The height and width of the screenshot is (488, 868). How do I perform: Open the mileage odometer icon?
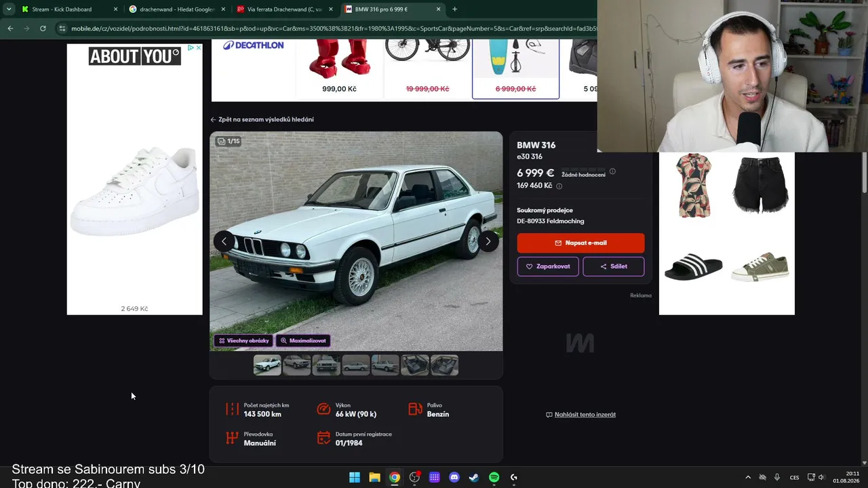click(232, 409)
